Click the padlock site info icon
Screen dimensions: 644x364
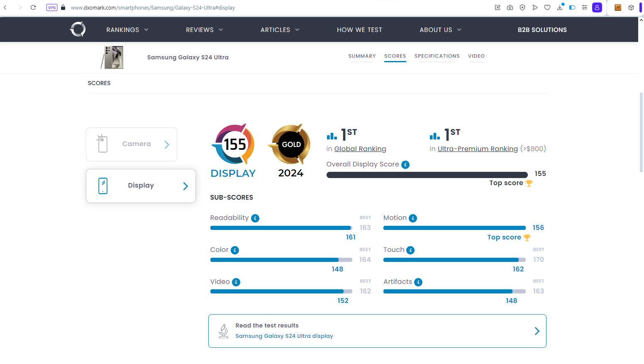[x=63, y=7]
